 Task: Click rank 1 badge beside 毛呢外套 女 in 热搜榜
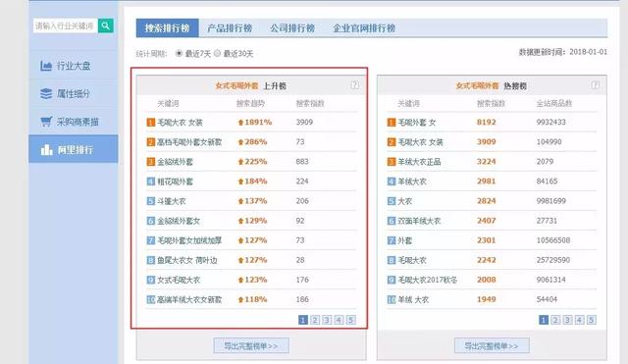tap(392, 122)
